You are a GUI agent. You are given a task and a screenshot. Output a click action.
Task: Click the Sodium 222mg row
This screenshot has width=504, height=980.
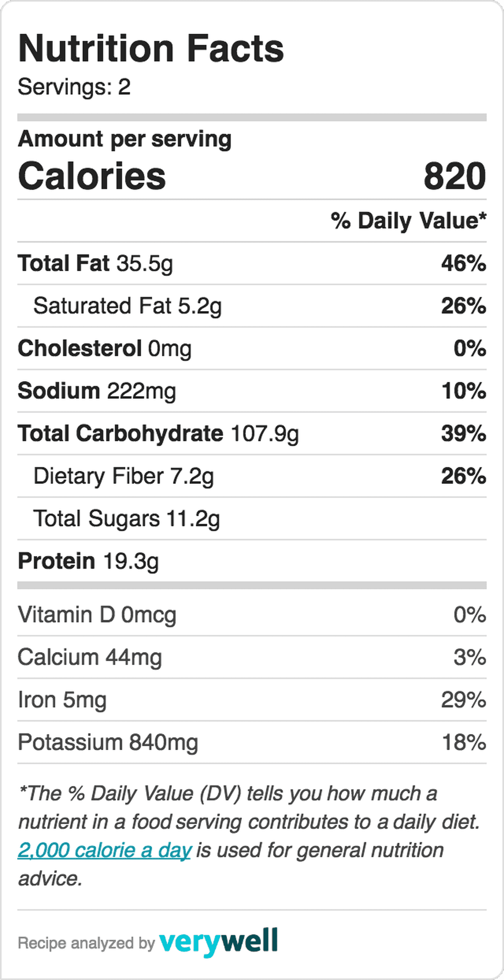point(252,391)
